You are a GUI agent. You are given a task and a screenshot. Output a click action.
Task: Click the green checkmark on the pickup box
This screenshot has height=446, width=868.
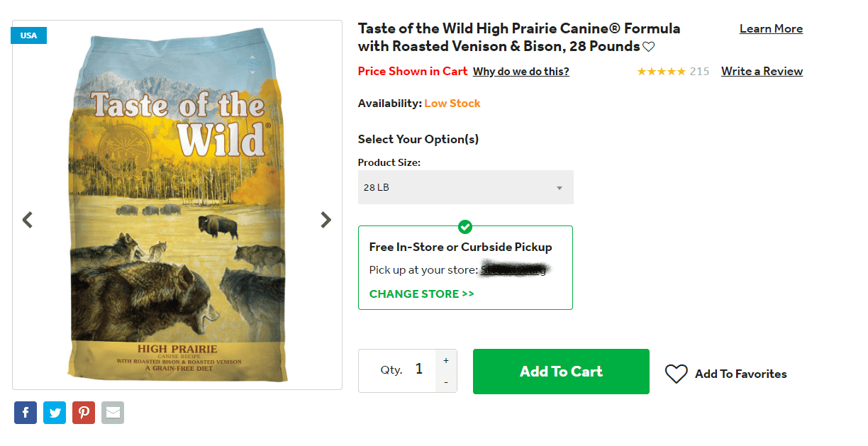click(465, 227)
